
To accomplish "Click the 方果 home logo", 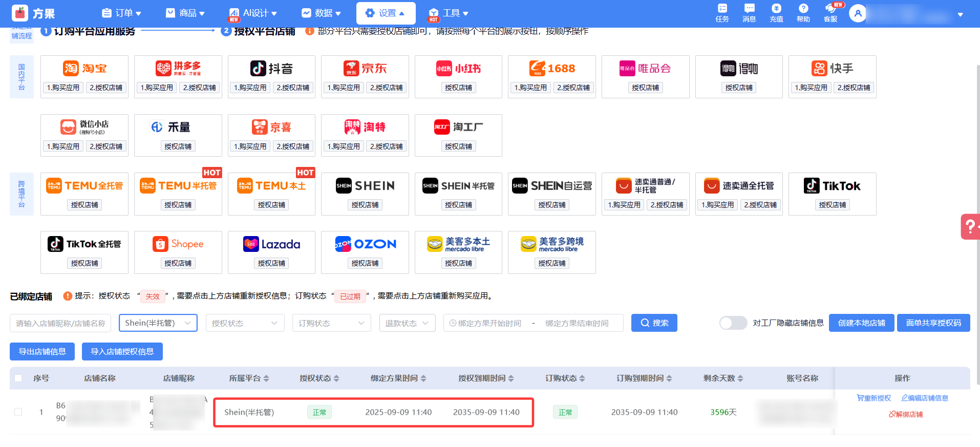I will [x=34, y=13].
